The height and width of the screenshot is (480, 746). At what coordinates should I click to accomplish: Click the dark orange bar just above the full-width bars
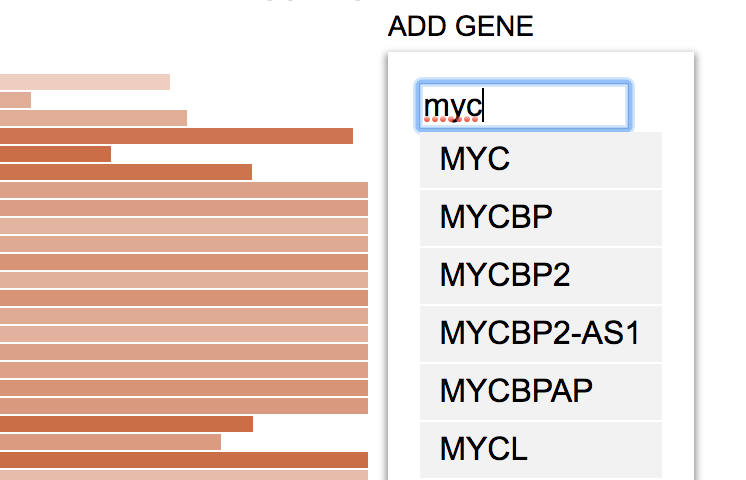coord(126,172)
